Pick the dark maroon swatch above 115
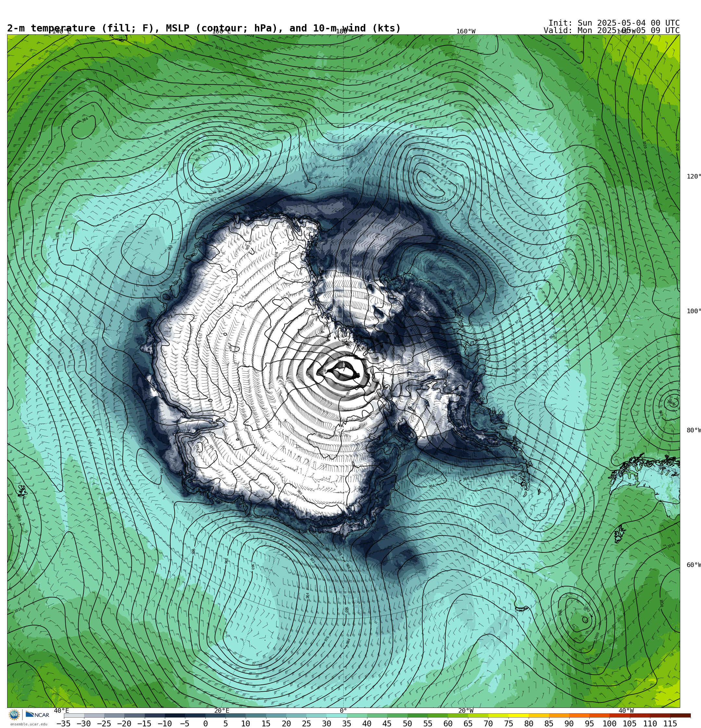Viewport: 701px width, 728px height. (680, 715)
